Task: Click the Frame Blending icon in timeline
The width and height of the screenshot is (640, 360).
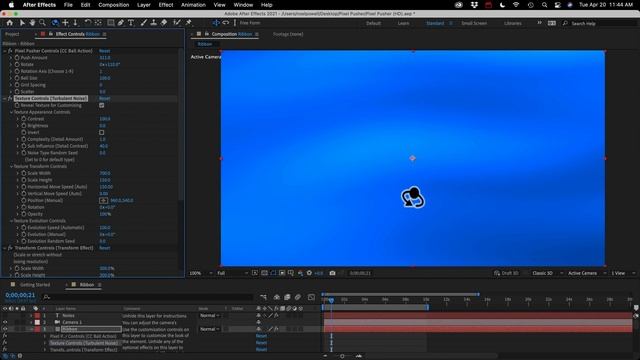Action: point(287,297)
